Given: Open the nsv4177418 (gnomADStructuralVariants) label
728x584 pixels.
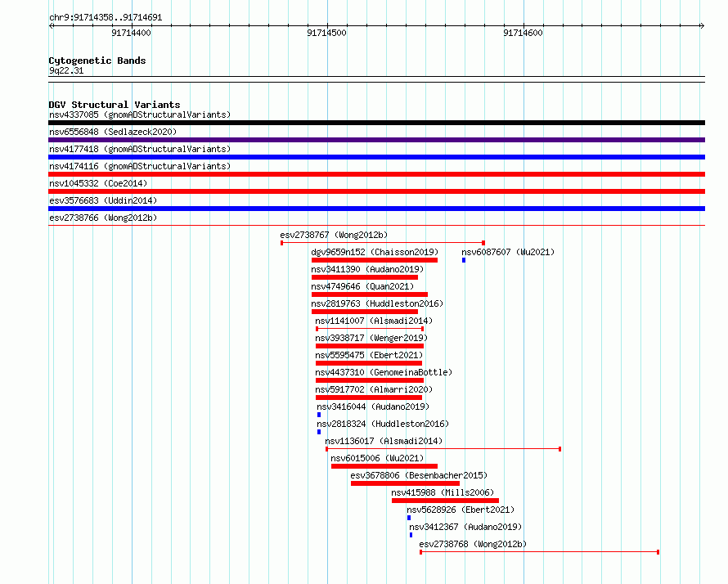Looking at the screenshot, I should point(140,149).
